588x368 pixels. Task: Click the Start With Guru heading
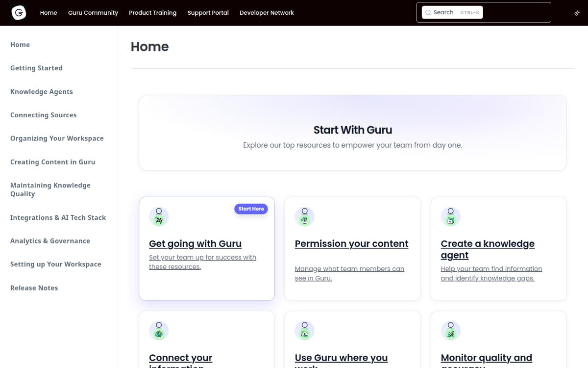(353, 130)
